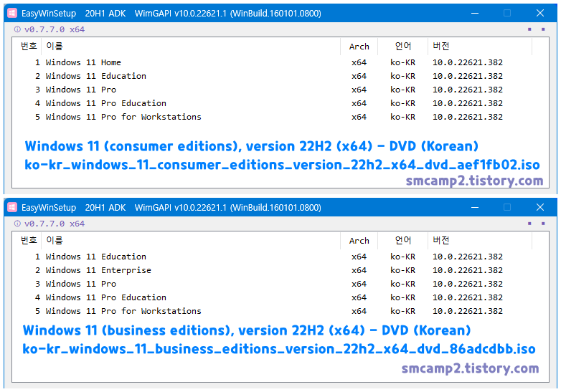
Task: Click the 언어 column header in the lower window
Action: [403, 240]
